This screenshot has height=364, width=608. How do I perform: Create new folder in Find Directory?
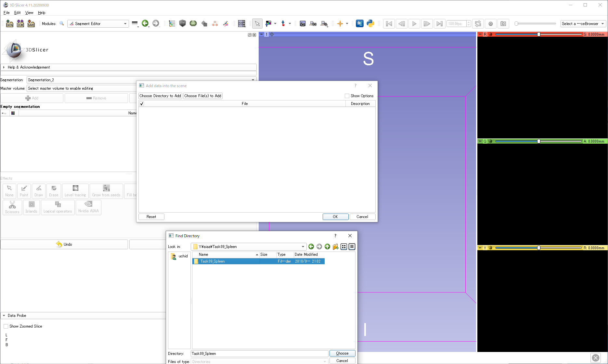tap(335, 247)
